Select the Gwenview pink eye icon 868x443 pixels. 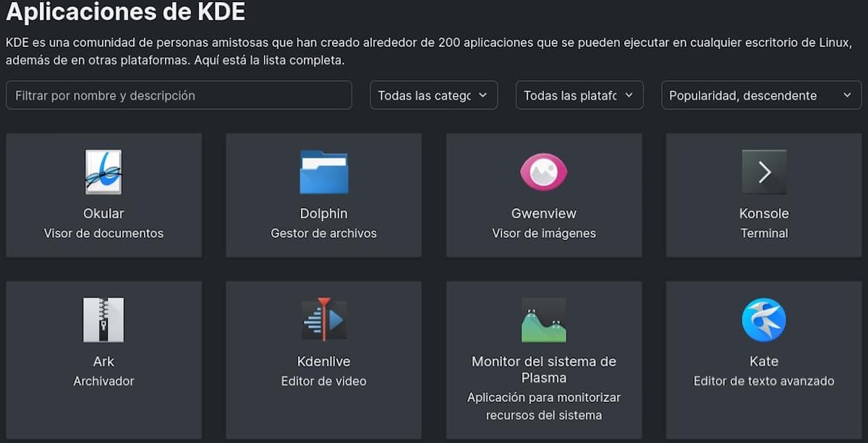pyautogui.click(x=544, y=172)
